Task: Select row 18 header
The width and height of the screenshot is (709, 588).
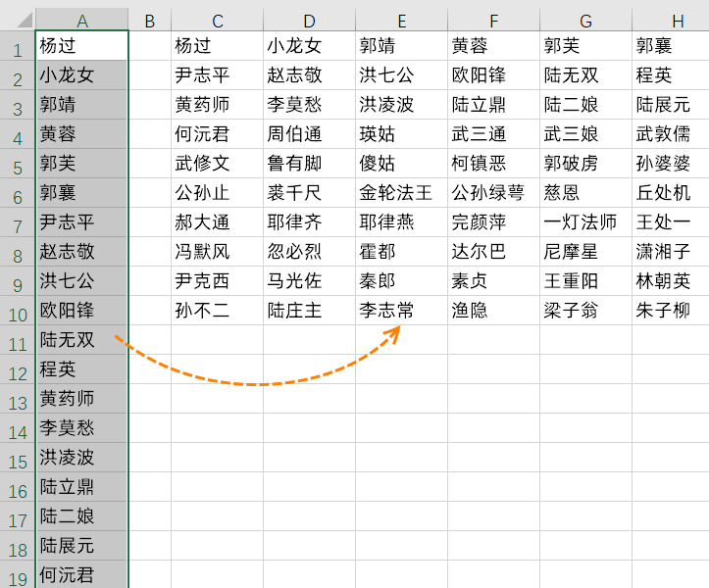Action: [18, 545]
